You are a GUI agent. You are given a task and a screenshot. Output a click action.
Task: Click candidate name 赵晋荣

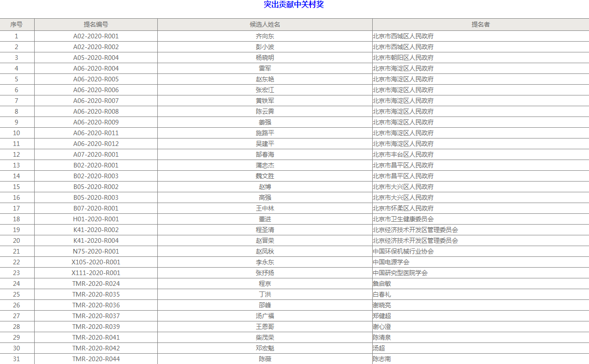265,240
